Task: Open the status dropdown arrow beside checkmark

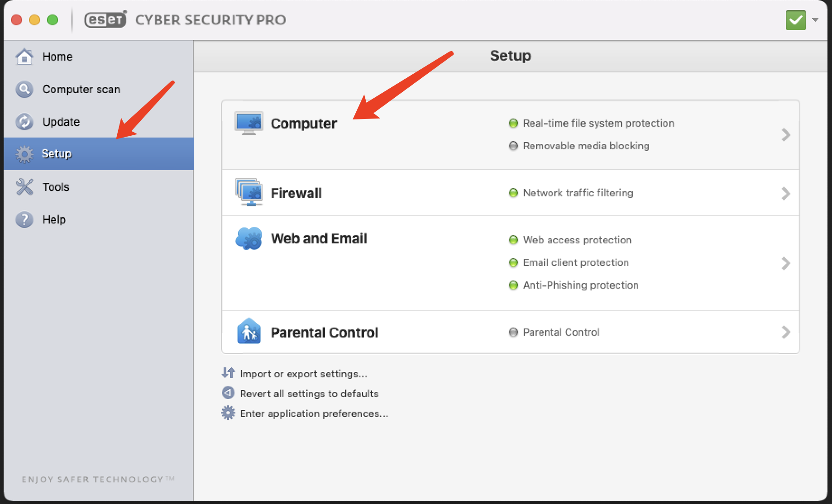Action: (815, 20)
